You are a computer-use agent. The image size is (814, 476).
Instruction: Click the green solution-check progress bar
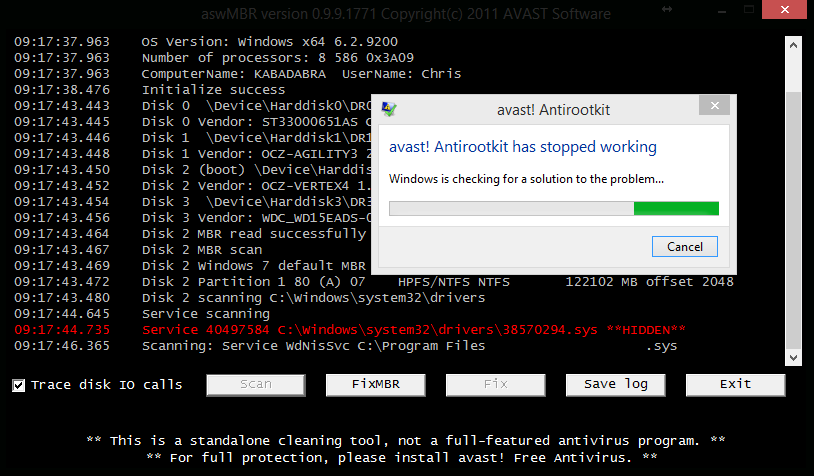[x=554, y=208]
